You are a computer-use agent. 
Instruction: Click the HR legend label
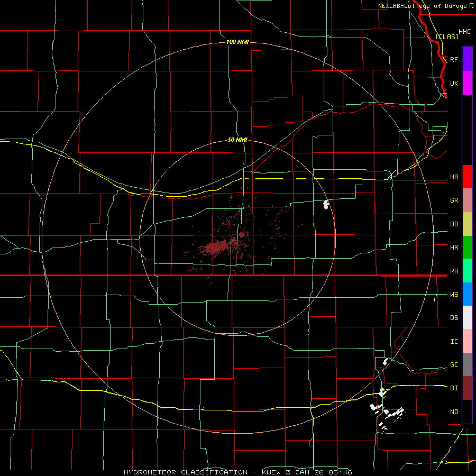(x=454, y=248)
